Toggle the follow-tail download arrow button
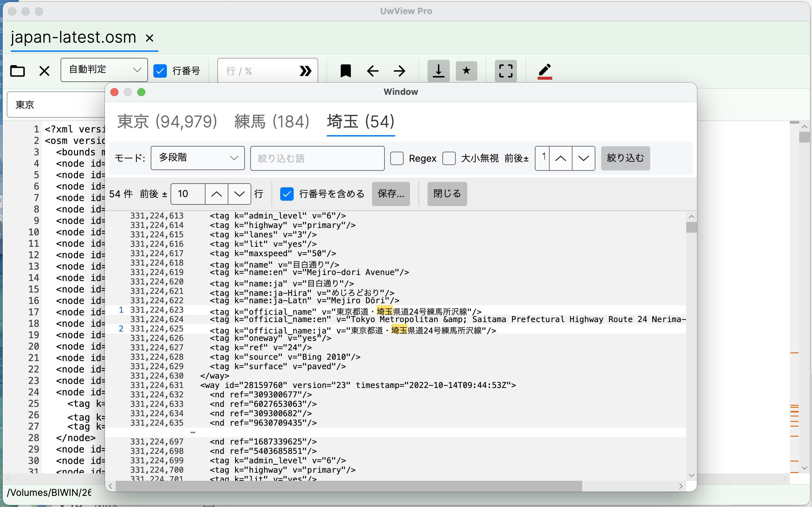The width and height of the screenshot is (812, 507). point(438,71)
